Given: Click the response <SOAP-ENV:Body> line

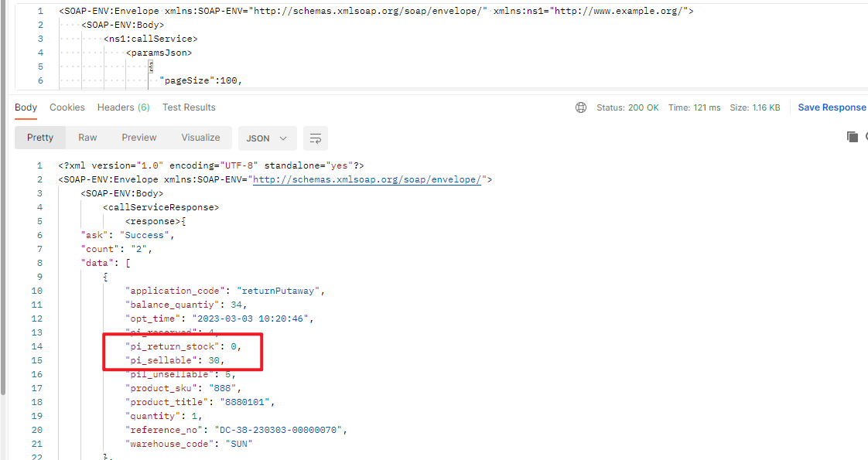Looking at the screenshot, I should coord(122,193).
